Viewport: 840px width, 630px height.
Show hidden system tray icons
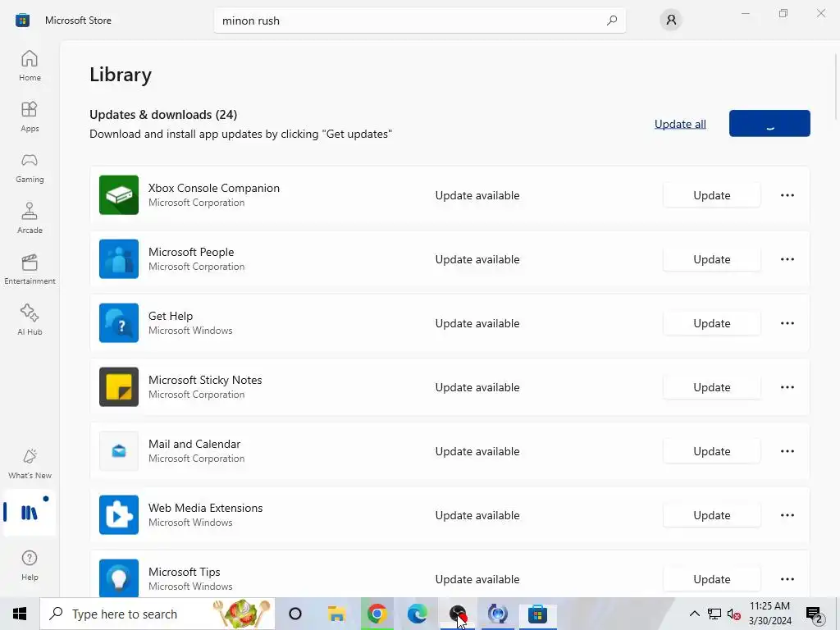(694, 614)
